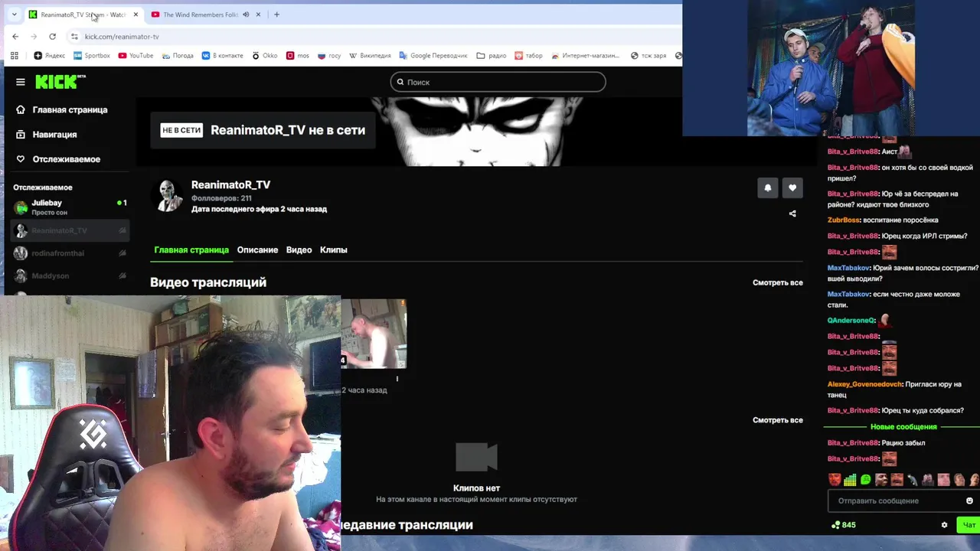This screenshot has height=551, width=980.
Task: Open chat settings gear icon
Action: (x=944, y=525)
